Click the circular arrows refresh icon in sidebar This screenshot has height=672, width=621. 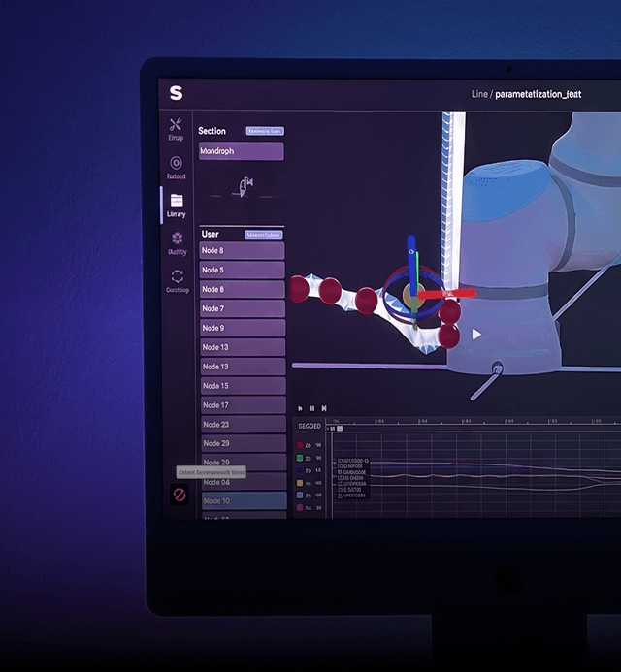coord(178,276)
